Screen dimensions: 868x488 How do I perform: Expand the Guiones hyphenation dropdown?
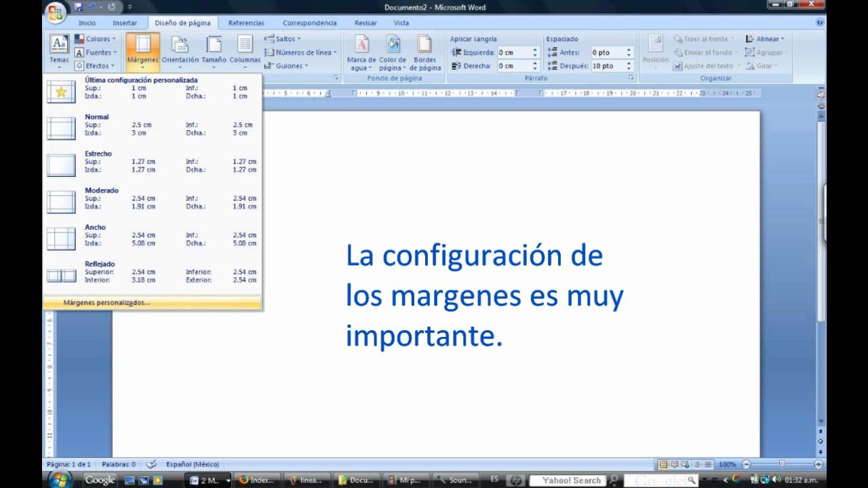(286, 66)
